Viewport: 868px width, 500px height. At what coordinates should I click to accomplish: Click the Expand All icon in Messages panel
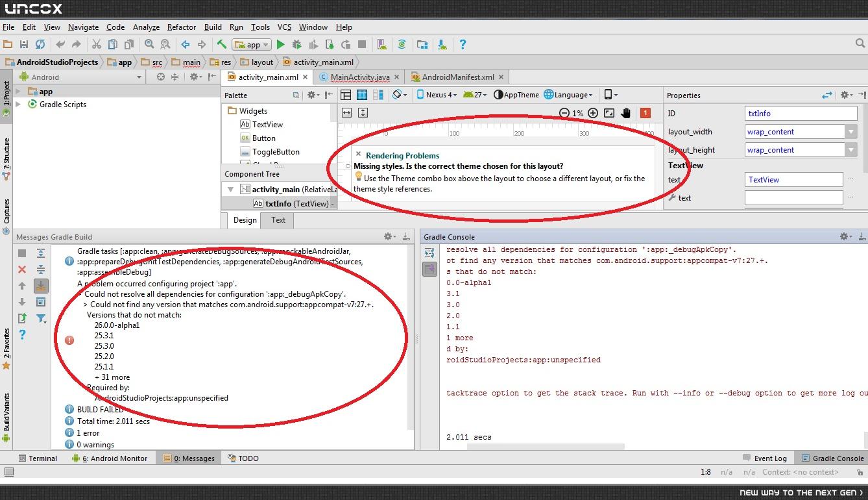tap(40, 253)
